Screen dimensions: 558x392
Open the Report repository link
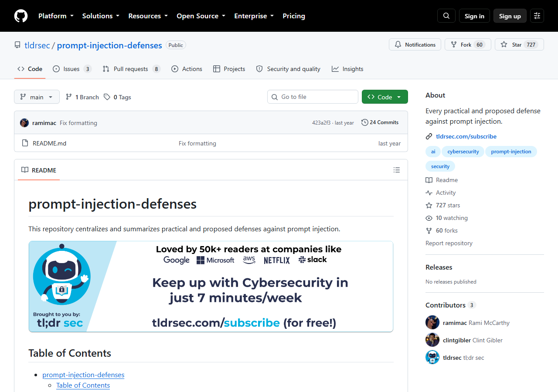click(x=449, y=243)
